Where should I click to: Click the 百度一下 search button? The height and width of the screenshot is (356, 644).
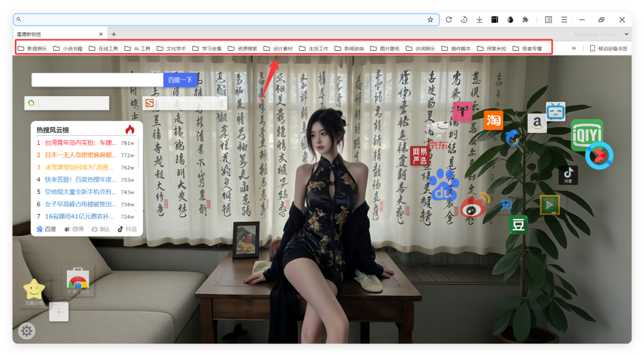click(180, 80)
